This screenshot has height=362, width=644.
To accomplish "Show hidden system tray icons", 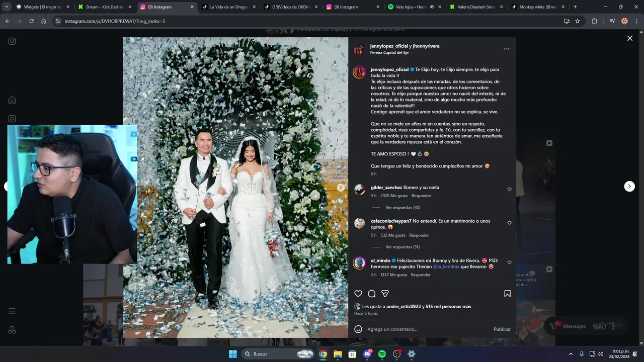I will pos(571,354).
